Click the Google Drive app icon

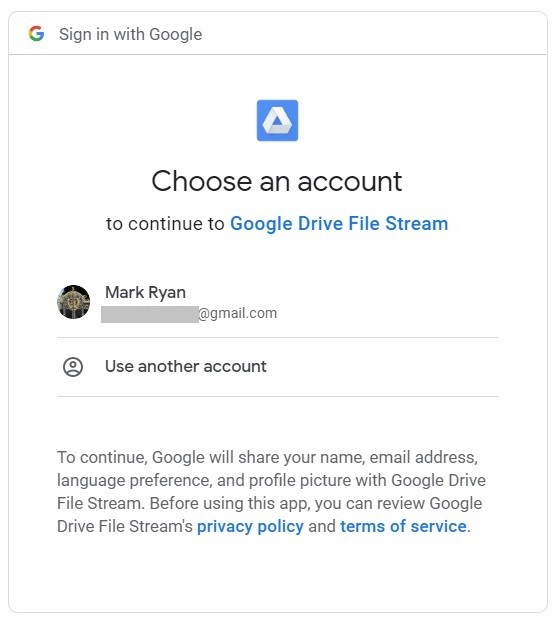click(x=277, y=121)
